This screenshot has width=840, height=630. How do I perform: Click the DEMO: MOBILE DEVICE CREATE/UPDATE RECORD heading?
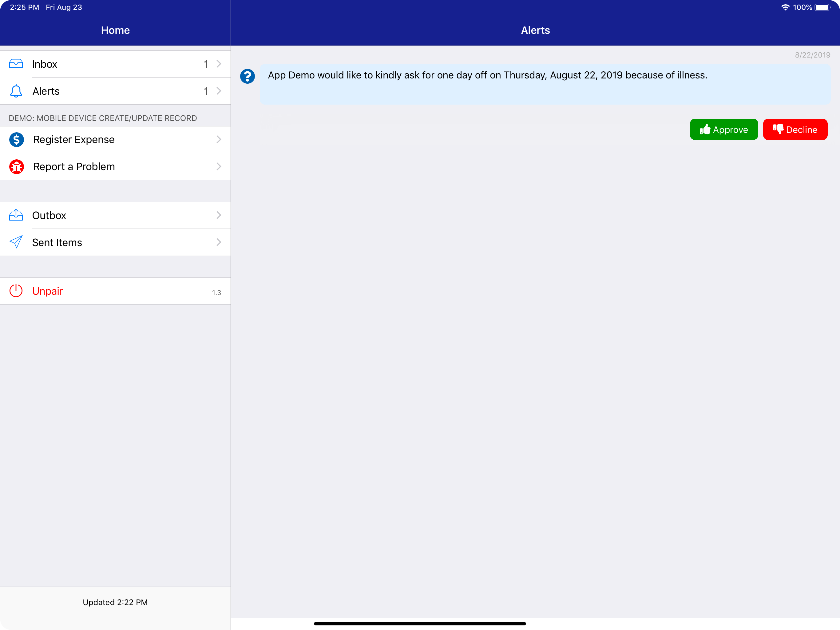click(x=103, y=118)
